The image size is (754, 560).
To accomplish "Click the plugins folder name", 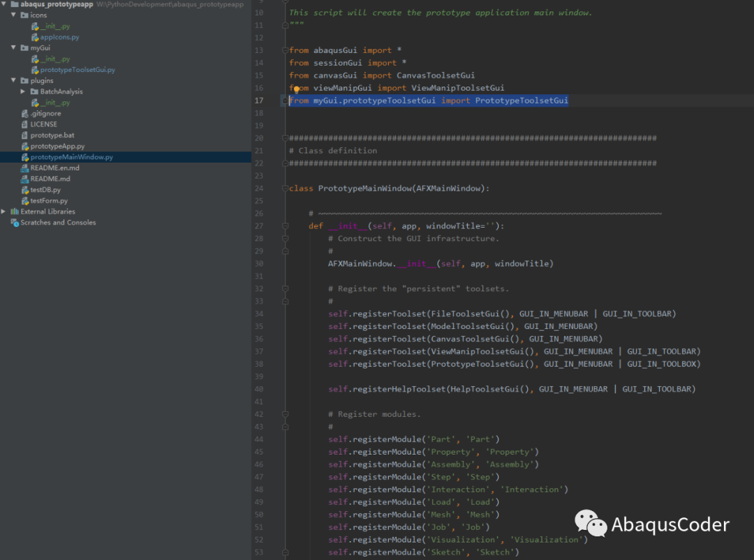I will pos(42,80).
